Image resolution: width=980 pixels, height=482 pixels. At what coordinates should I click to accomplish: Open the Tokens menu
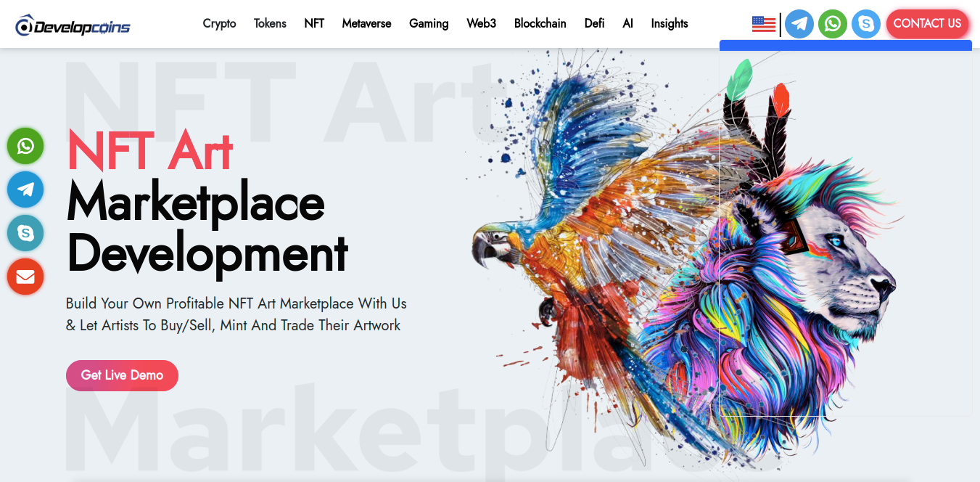(270, 23)
